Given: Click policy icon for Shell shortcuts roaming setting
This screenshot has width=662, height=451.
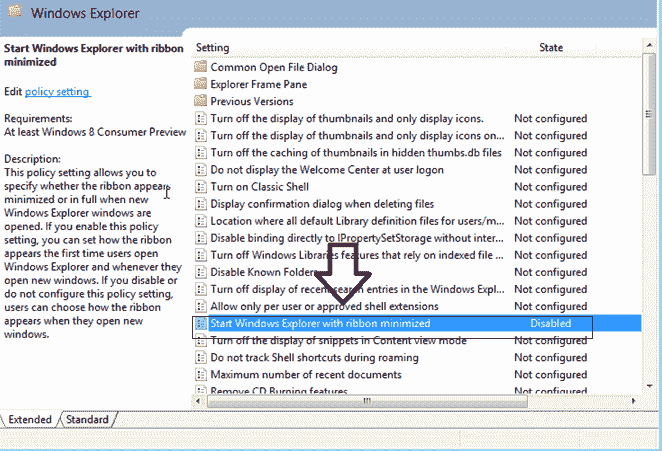Looking at the screenshot, I should tap(201, 358).
